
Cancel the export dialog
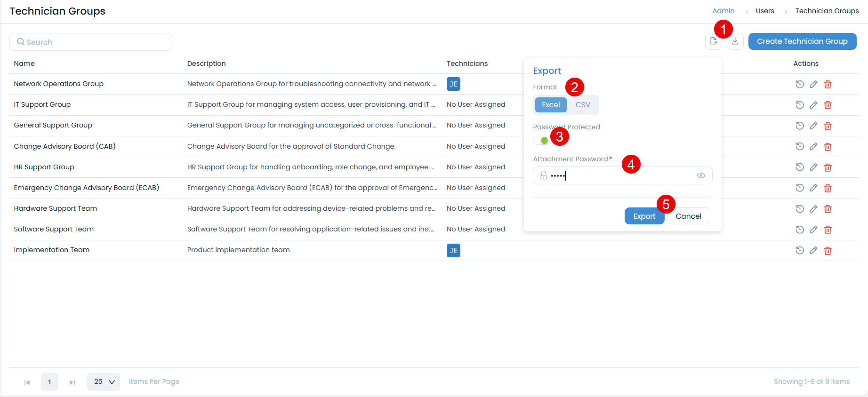pyautogui.click(x=688, y=216)
